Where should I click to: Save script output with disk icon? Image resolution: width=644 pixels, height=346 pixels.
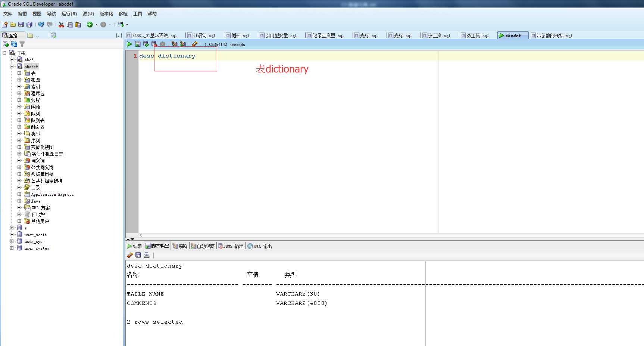(x=138, y=255)
